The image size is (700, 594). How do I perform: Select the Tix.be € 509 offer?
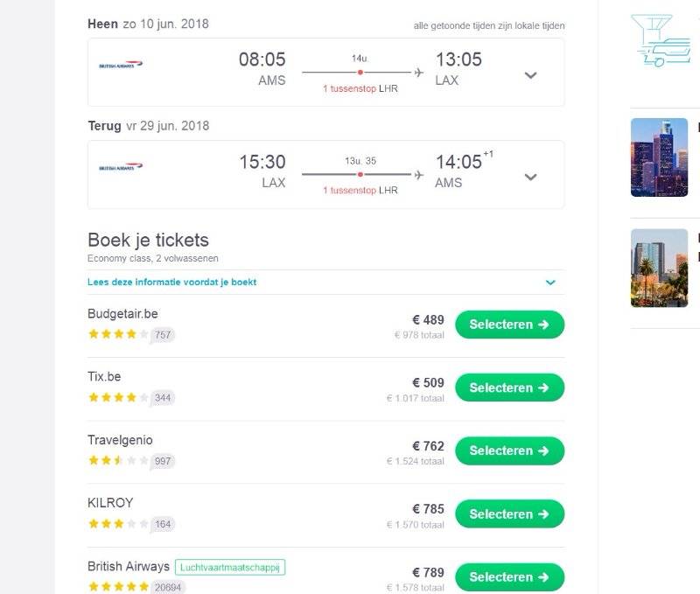pos(509,388)
